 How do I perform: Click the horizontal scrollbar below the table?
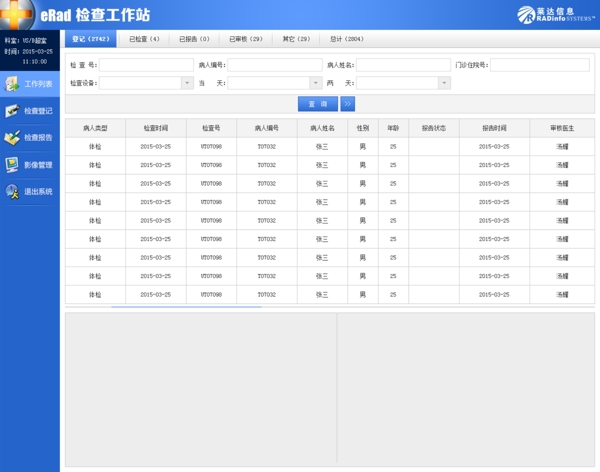(186, 307)
